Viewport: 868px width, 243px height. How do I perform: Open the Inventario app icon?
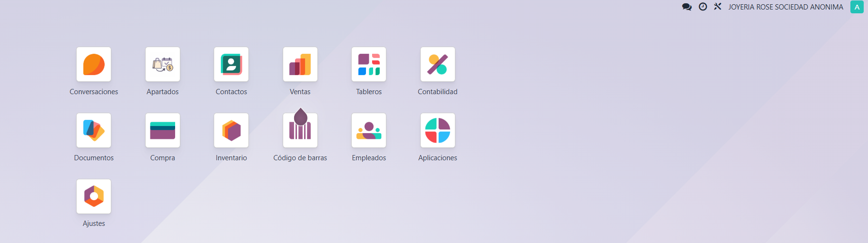pos(231,130)
